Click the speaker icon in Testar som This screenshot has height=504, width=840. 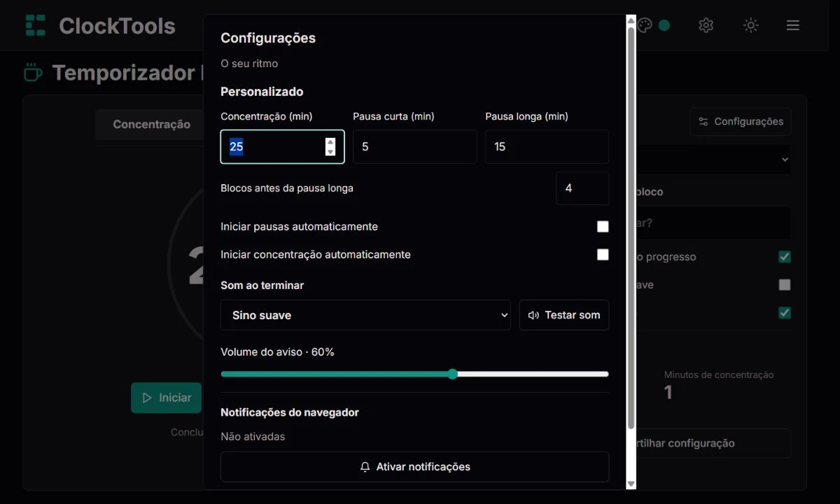coord(533,315)
